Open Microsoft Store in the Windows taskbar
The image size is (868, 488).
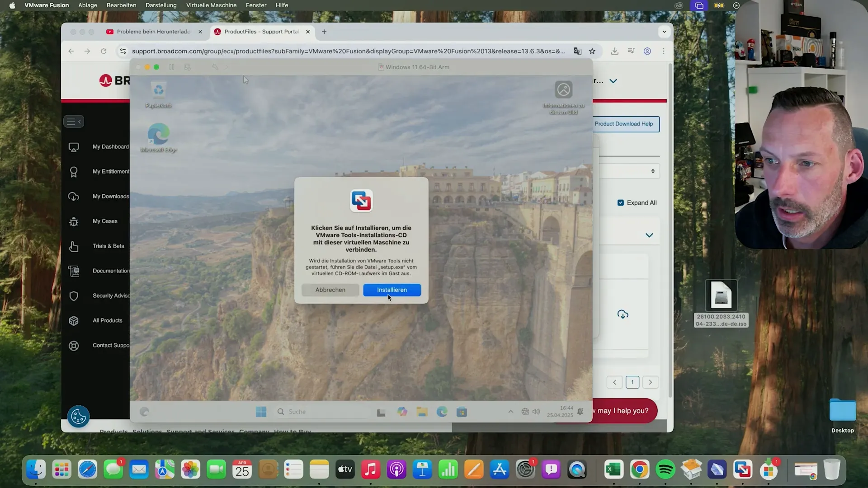point(462,412)
